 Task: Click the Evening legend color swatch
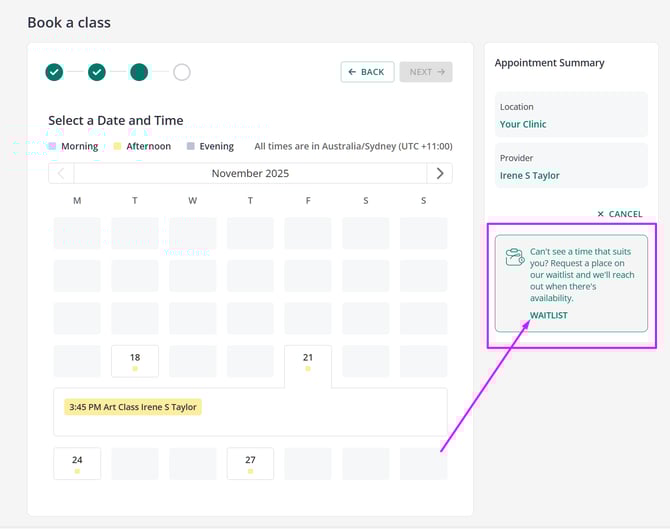pyautogui.click(x=190, y=146)
